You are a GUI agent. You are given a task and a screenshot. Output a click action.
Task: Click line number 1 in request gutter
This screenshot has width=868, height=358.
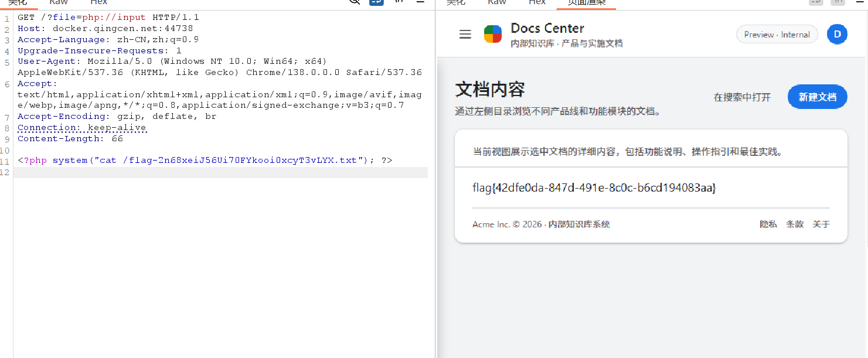point(6,18)
